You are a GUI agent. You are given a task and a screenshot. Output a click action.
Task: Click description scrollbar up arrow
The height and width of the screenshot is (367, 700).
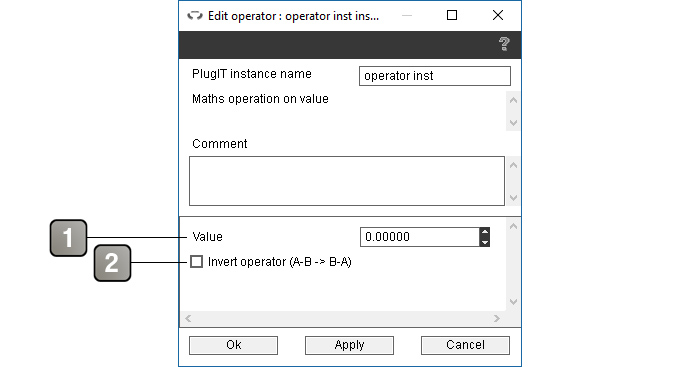coord(513,100)
